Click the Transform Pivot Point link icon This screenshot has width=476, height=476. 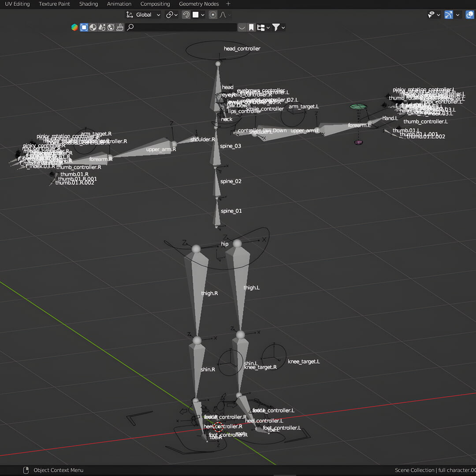pos(170,15)
